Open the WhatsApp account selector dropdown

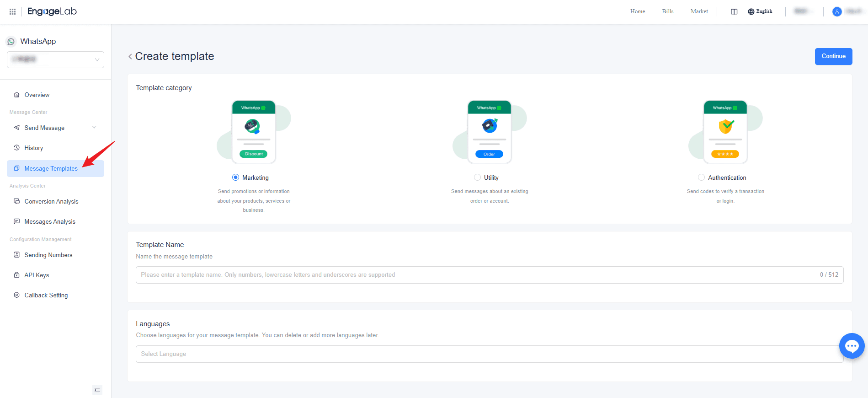pos(55,59)
